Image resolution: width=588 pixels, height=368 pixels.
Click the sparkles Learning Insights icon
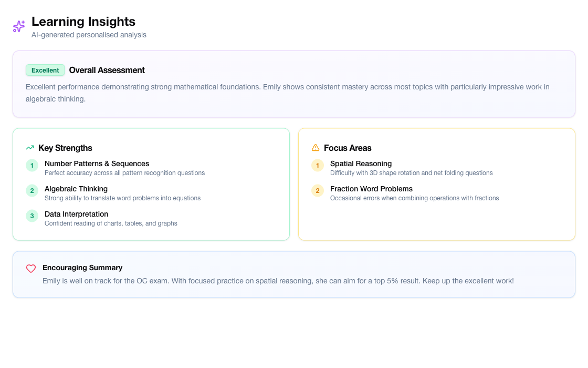(x=18, y=26)
